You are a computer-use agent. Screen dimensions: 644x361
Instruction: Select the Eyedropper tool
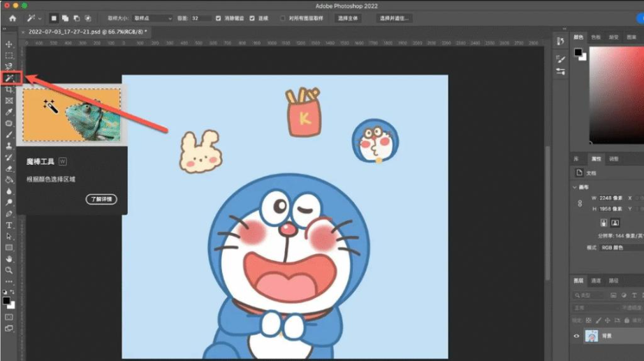[8, 112]
